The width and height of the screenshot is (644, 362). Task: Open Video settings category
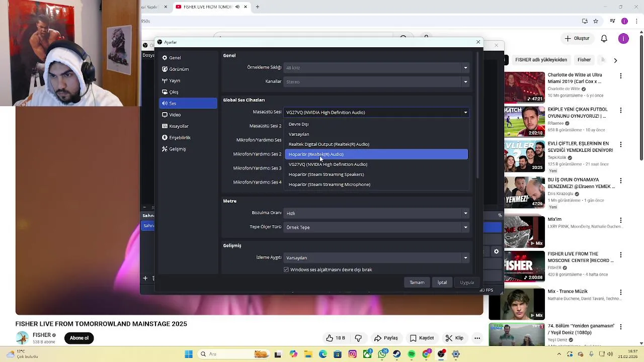(188, 115)
